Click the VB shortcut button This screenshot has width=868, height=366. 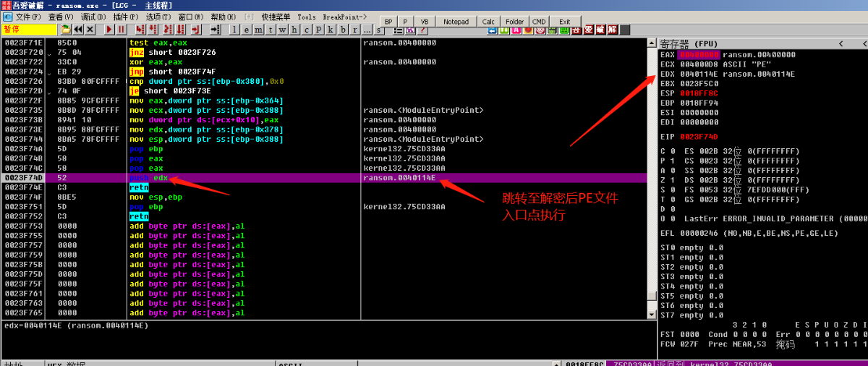[x=425, y=22]
